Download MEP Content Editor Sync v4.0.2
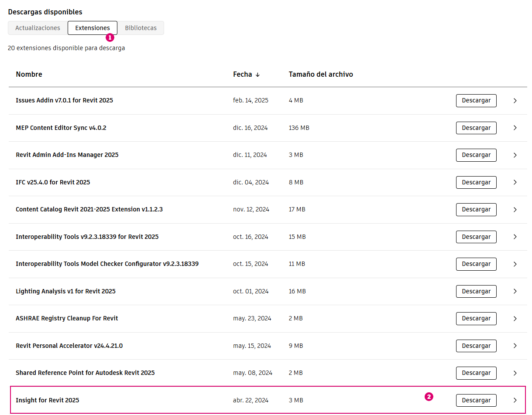This screenshot has height=415, width=532. 476,128
